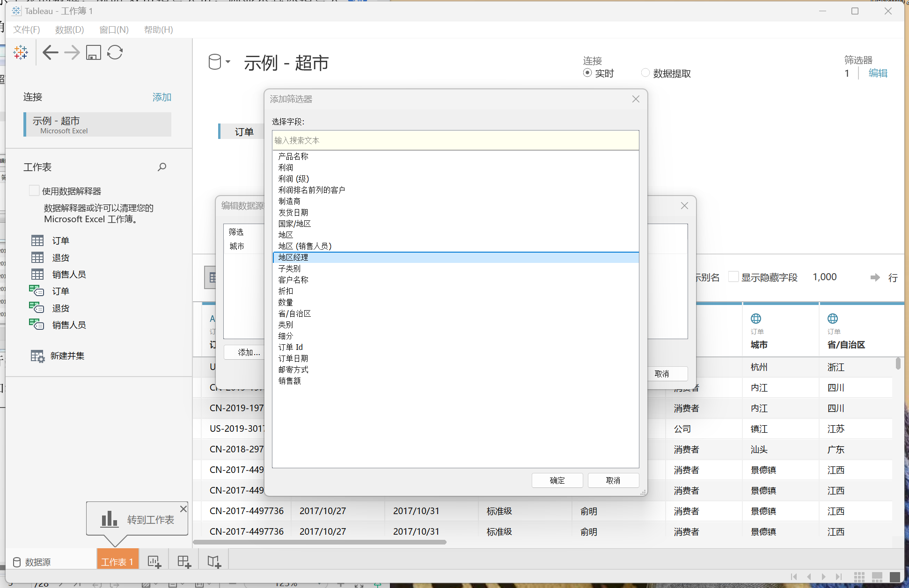Viewport: 909px width, 588px height.
Task: Expand the data source cylinder dropdown arrow
Action: [x=228, y=62]
